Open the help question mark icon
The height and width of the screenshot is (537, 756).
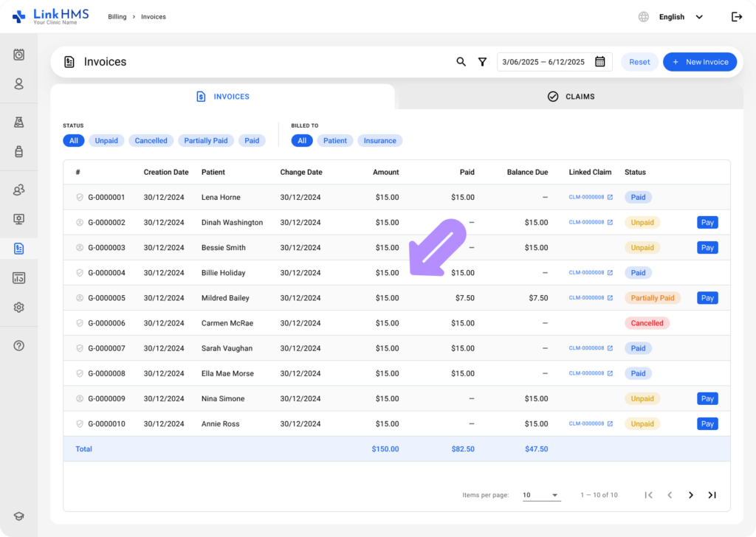(18, 345)
